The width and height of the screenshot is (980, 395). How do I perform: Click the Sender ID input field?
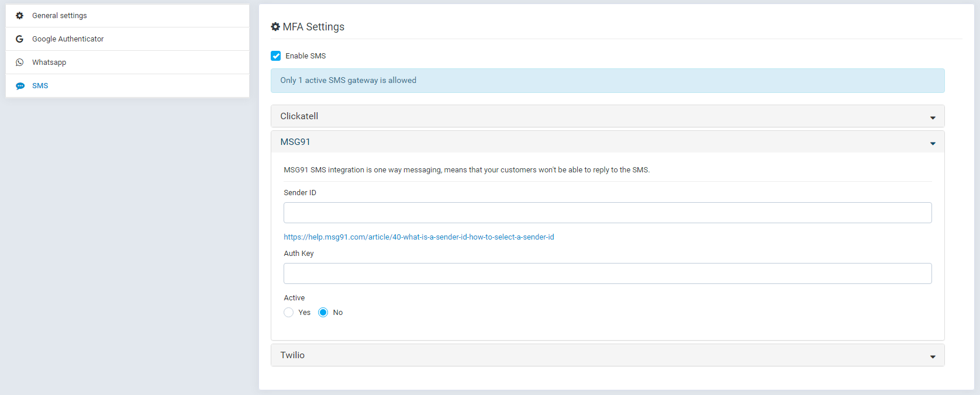(x=608, y=213)
